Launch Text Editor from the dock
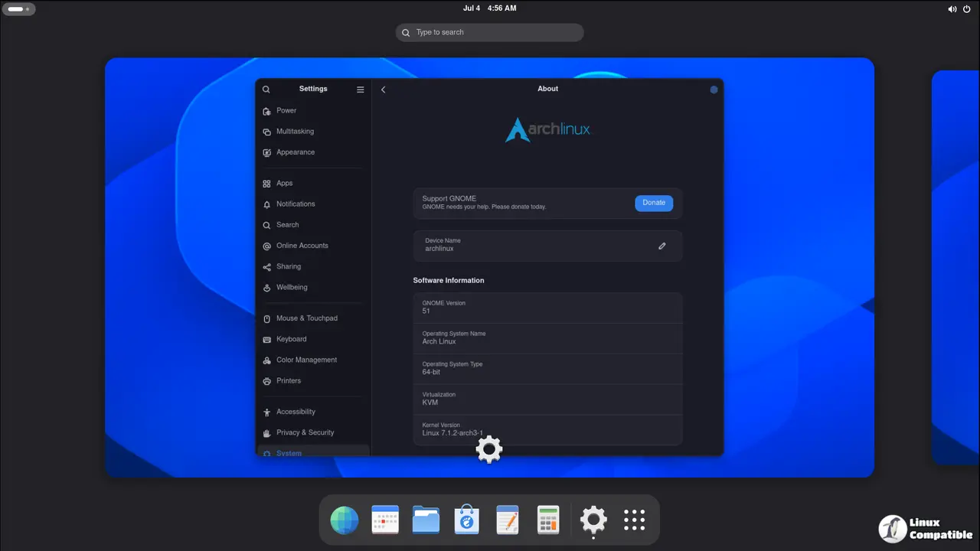The height and width of the screenshot is (551, 980). pyautogui.click(x=507, y=520)
